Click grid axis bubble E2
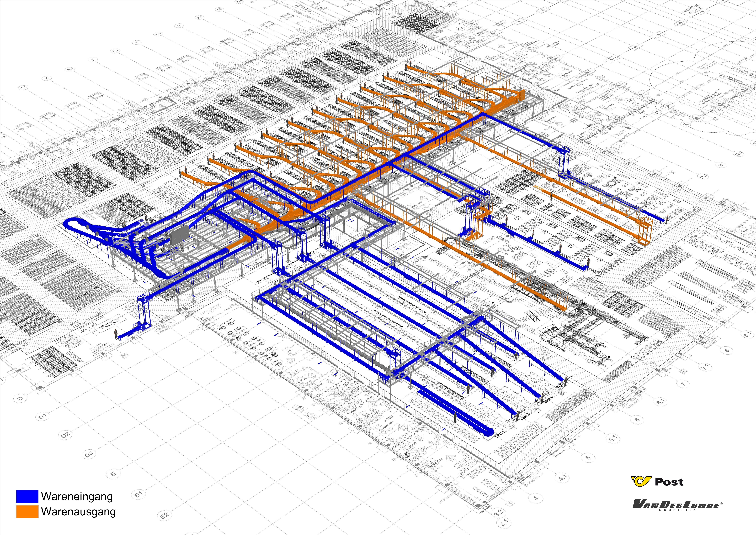Viewport: 756px width, 535px height. click(x=164, y=515)
